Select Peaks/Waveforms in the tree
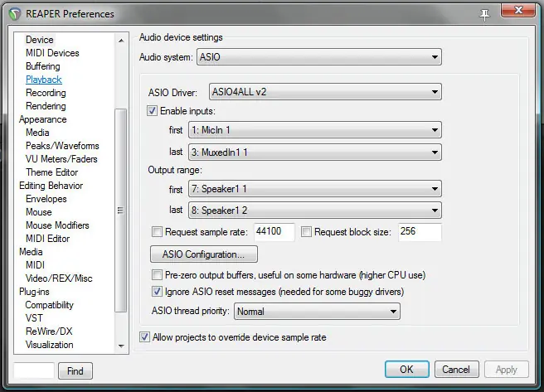 62,146
